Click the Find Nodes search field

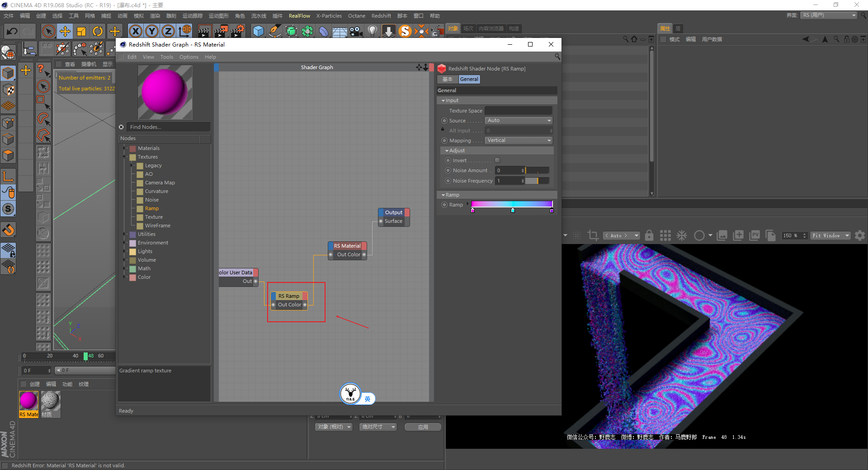(x=168, y=127)
